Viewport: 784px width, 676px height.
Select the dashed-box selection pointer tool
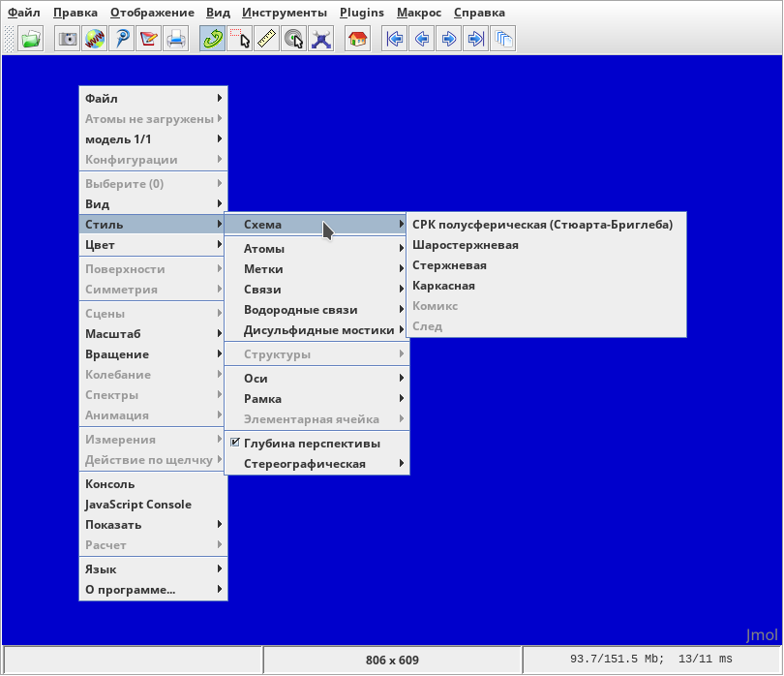click(x=239, y=39)
